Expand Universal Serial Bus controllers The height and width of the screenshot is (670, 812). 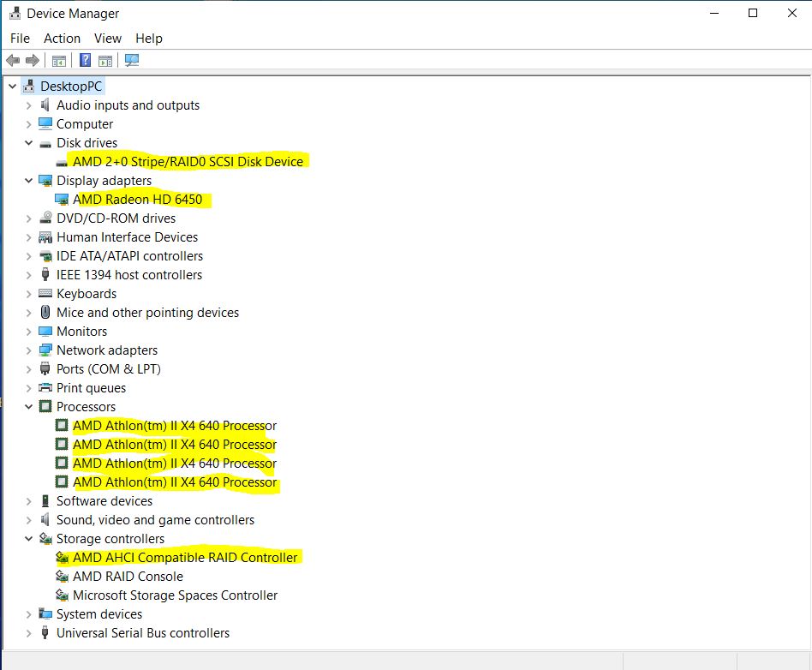coord(28,633)
